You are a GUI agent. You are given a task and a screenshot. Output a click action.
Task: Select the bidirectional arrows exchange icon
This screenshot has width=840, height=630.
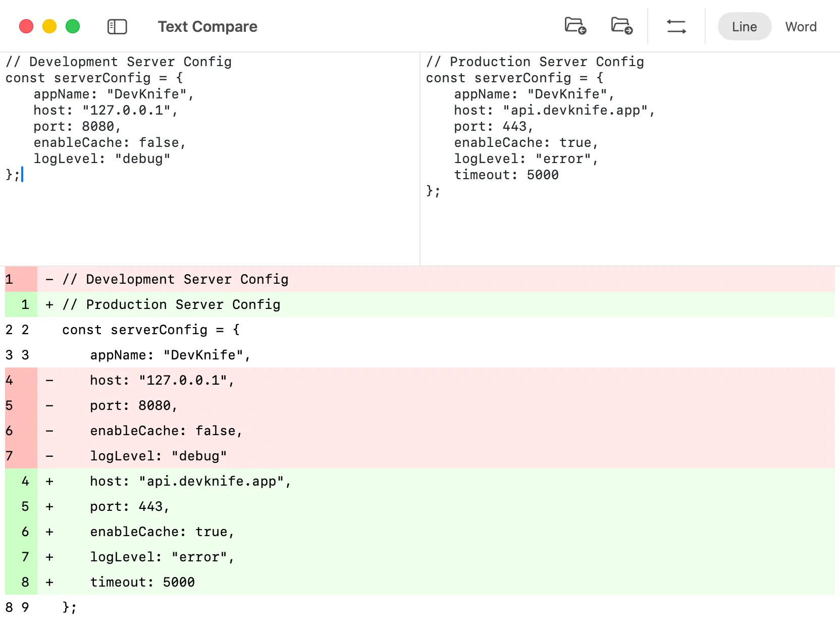pos(676,27)
